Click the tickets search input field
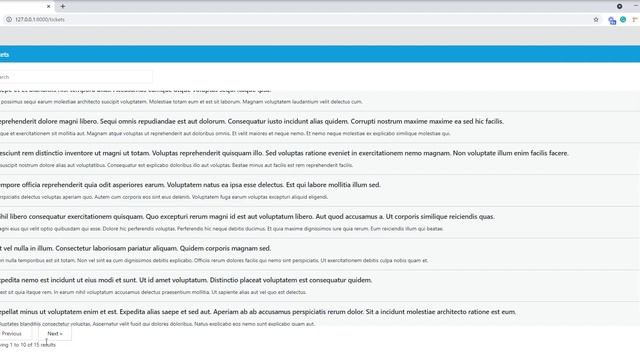Image resolution: width=640 pixels, height=360 pixels. 76,77
